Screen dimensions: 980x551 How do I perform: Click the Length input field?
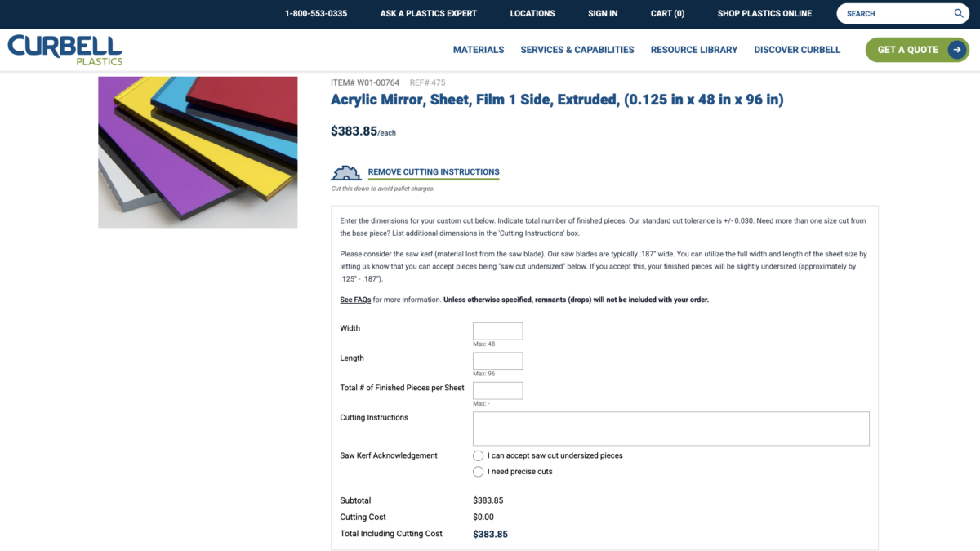[498, 361]
